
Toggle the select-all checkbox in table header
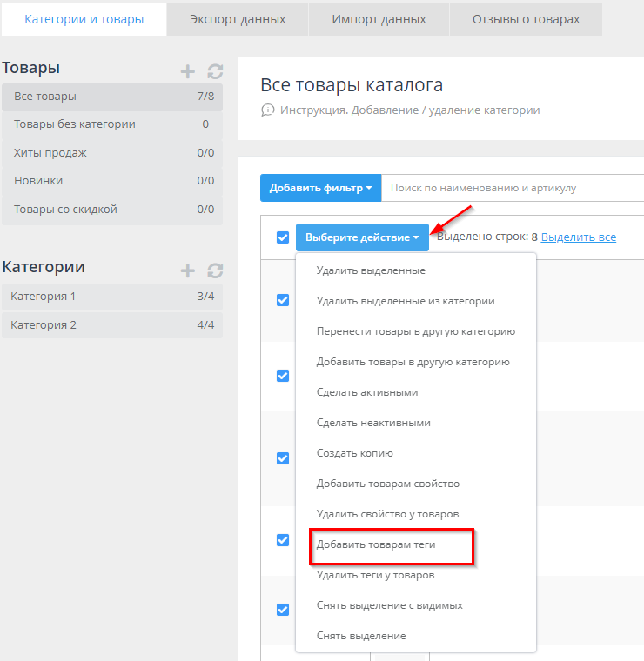point(283,237)
